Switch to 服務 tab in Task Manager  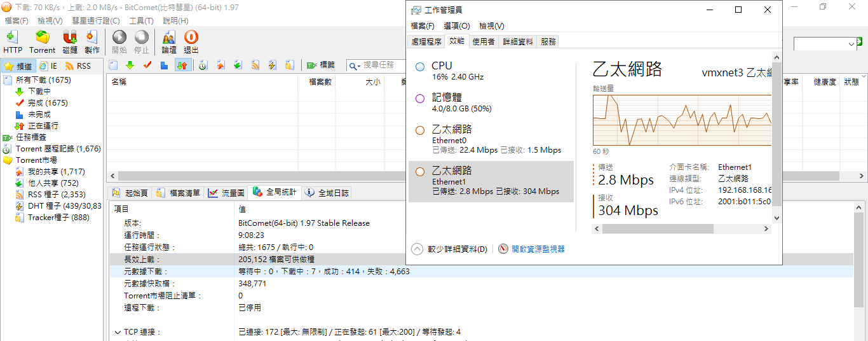(548, 41)
